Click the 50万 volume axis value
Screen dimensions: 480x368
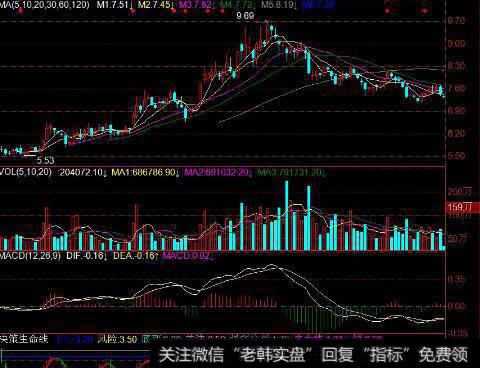coord(457,239)
